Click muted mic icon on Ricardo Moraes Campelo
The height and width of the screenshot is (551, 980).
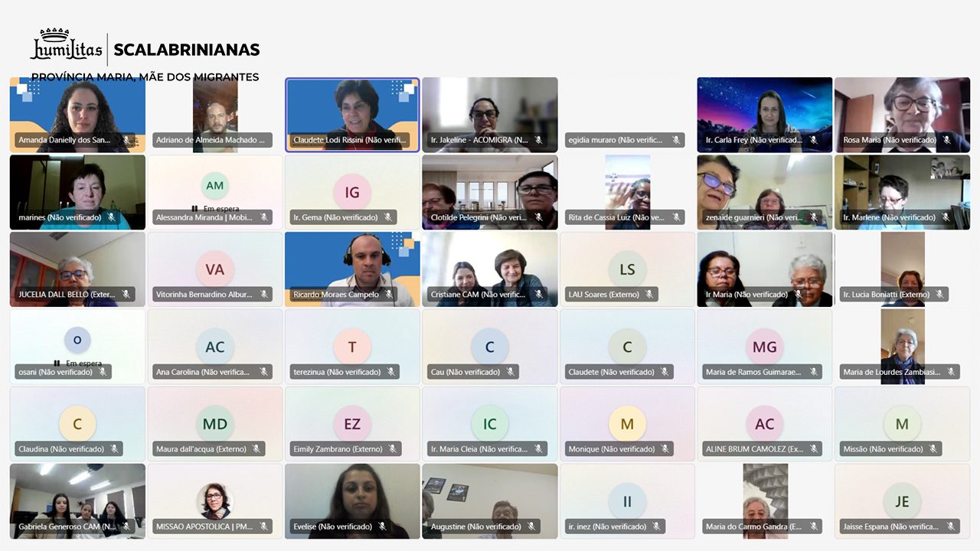[389, 295]
